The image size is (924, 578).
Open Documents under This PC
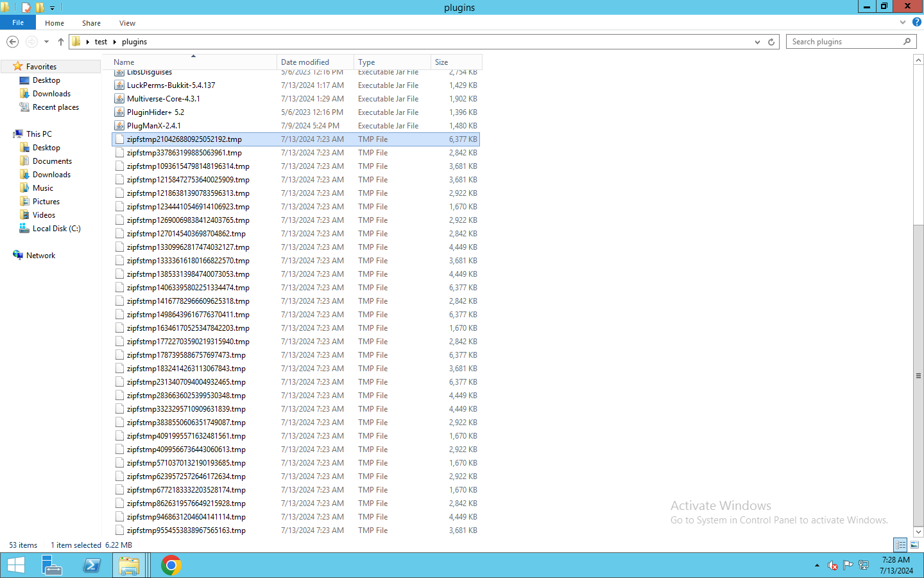(x=52, y=161)
